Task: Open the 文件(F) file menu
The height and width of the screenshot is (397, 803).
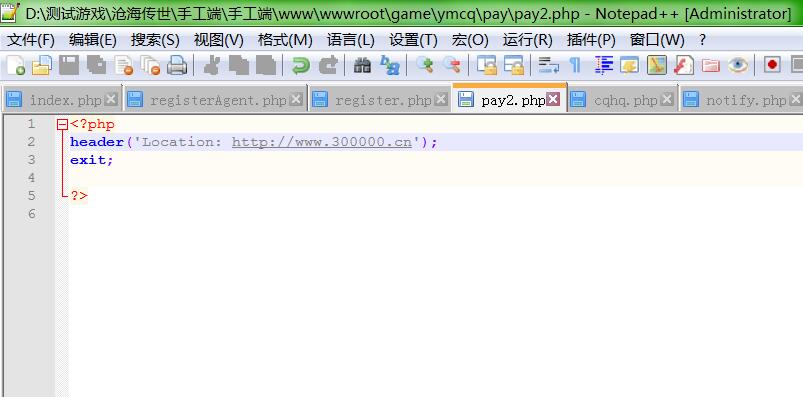Action: click(x=30, y=39)
